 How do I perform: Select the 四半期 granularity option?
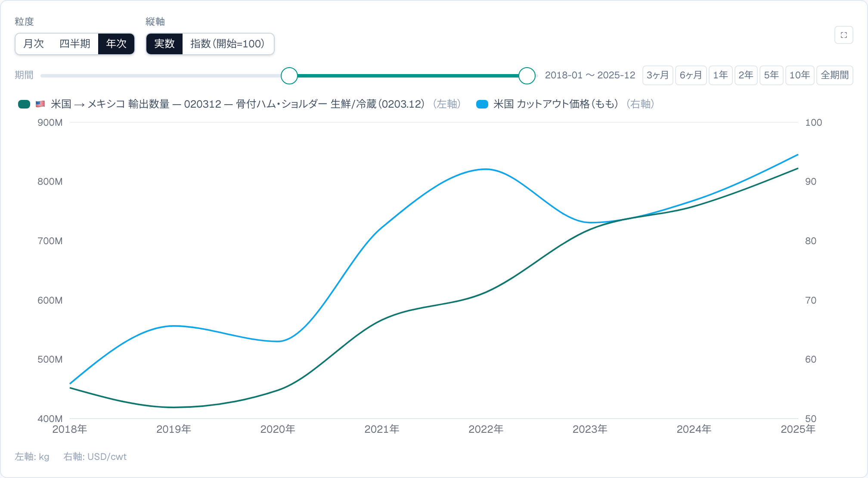[75, 44]
